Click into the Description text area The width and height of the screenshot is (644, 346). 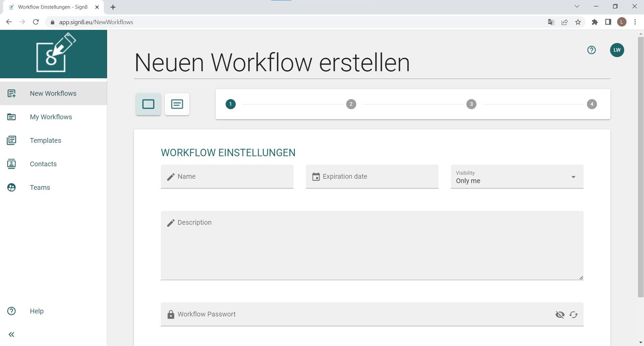pyautogui.click(x=372, y=246)
